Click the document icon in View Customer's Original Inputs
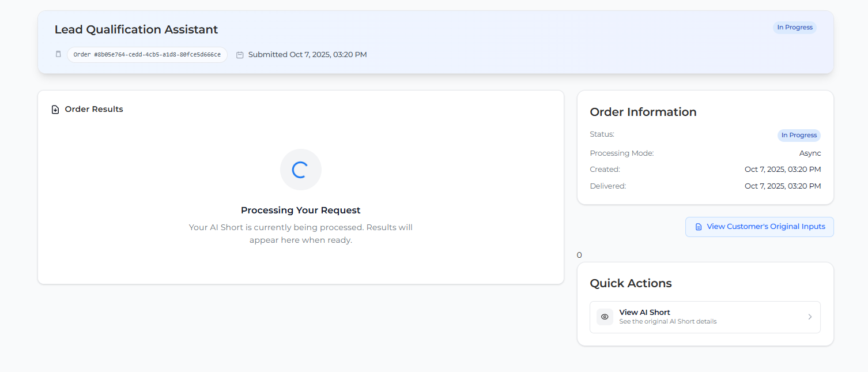Image resolution: width=868 pixels, height=372 pixels. tap(699, 227)
